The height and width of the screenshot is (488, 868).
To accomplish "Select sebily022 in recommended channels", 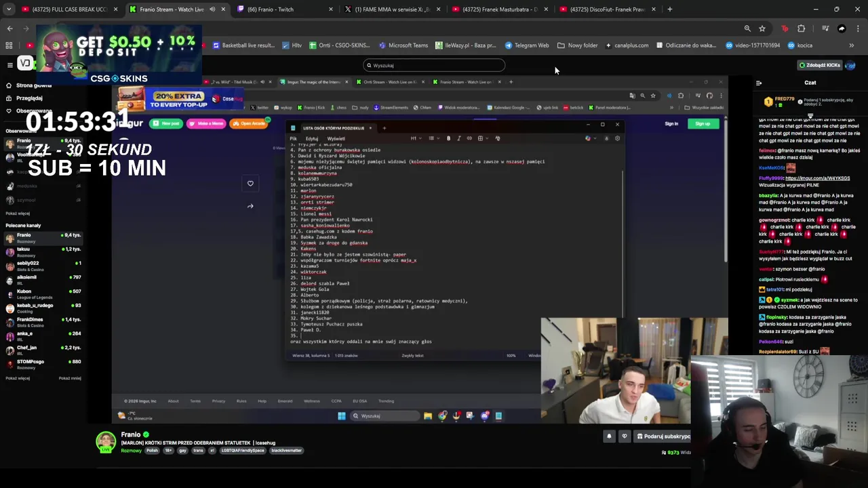I will pyautogui.click(x=42, y=266).
